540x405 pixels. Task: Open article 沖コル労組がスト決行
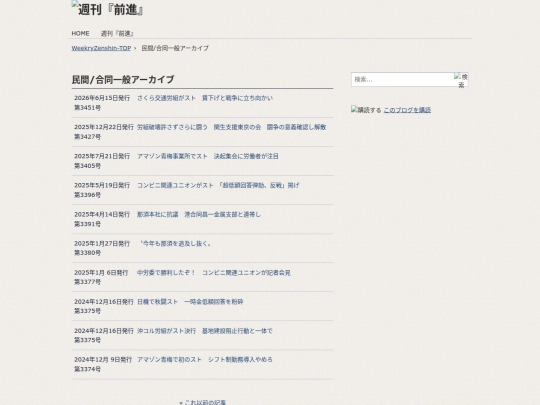205,331
